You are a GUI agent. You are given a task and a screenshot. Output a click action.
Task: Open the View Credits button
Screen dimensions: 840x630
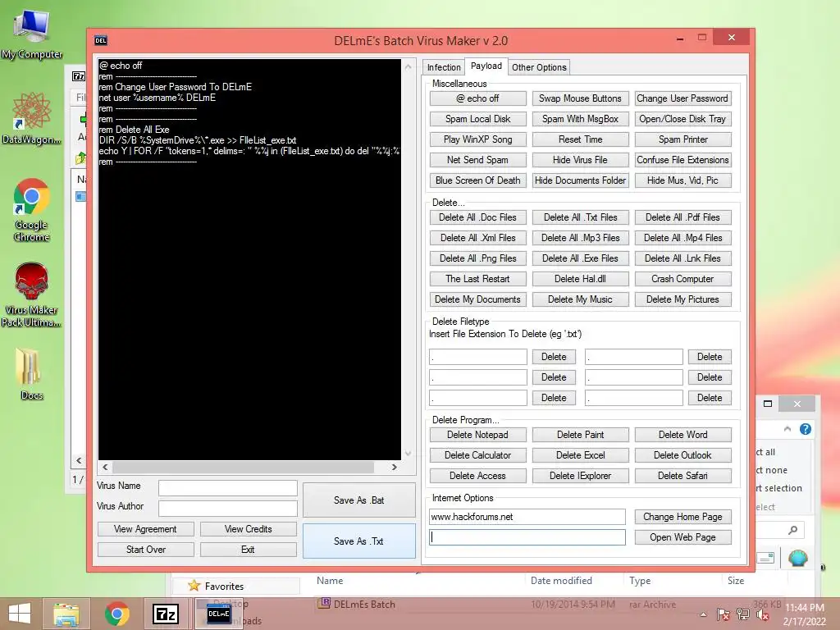click(x=248, y=529)
